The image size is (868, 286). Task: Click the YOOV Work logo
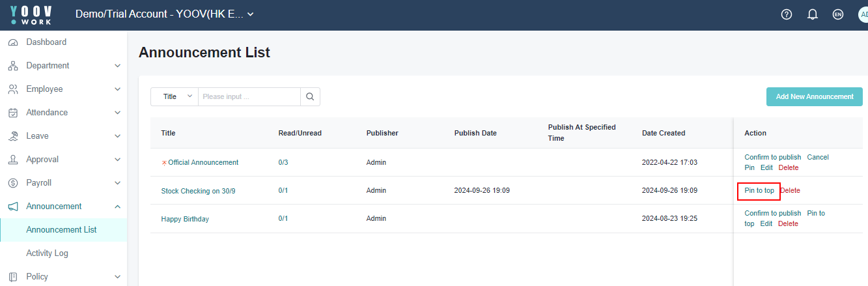point(31,14)
